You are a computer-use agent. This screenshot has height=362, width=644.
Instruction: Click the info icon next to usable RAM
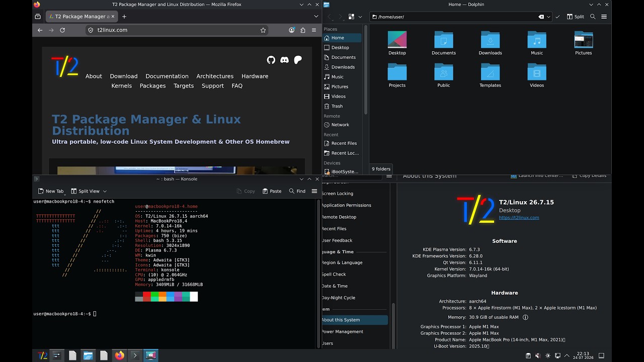tap(525, 317)
